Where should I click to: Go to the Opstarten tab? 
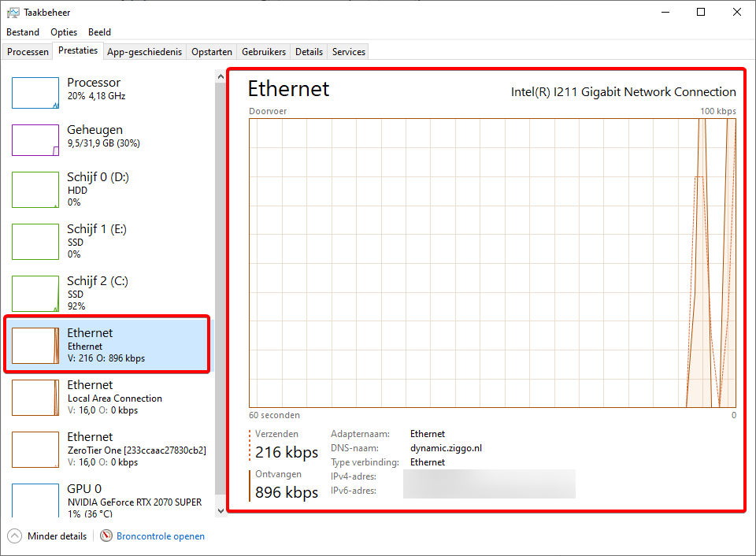[212, 52]
